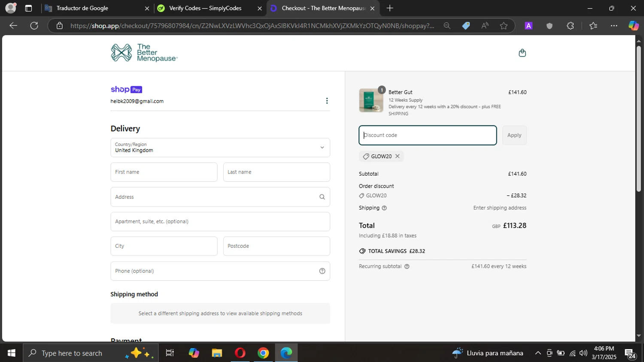Viewport: 644px width, 362px height.
Task: Click the City field
Action: coord(164,246)
